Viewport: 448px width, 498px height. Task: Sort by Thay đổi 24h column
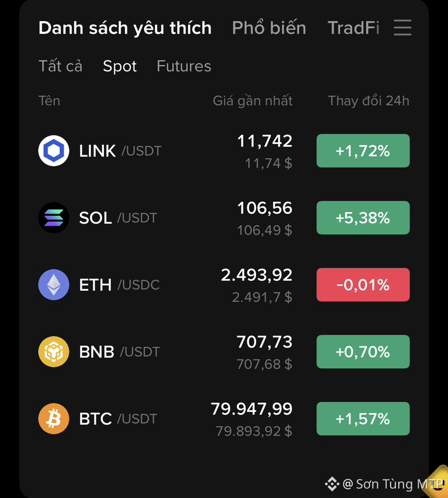[368, 101]
